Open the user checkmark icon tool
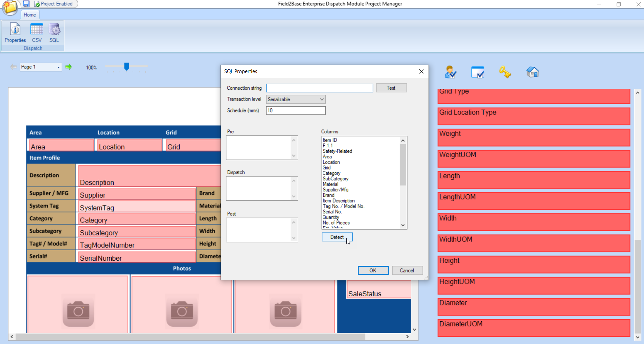This screenshot has height=344, width=644. 450,72
